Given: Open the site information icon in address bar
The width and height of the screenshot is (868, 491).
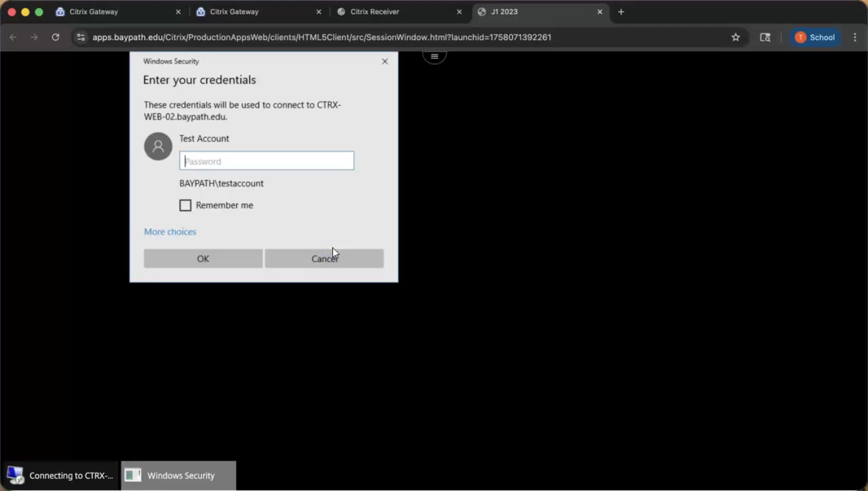Looking at the screenshot, I should pos(81,37).
